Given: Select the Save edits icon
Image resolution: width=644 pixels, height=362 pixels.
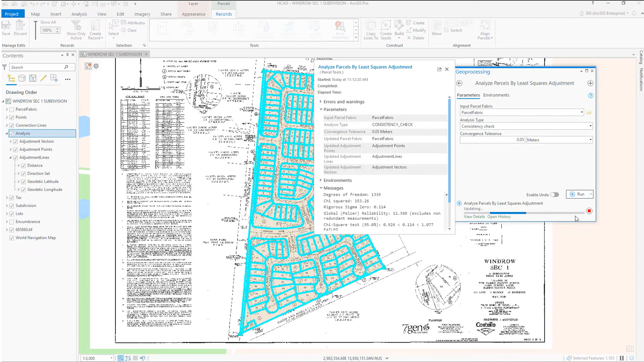Looking at the screenshot, I should [x=6, y=27].
